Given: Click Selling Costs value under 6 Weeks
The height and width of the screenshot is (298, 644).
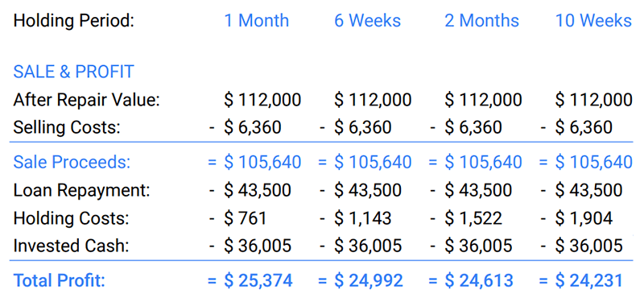Looking at the screenshot, I should tap(363, 127).
